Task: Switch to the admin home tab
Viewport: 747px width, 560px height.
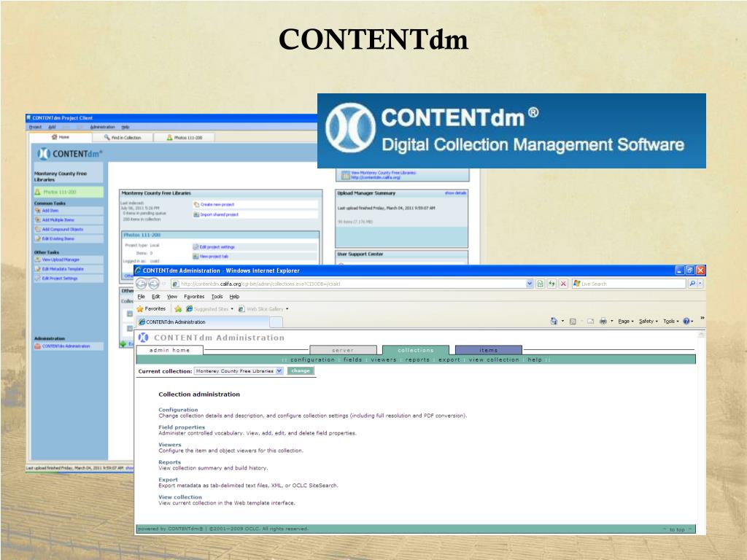Action: point(169,351)
